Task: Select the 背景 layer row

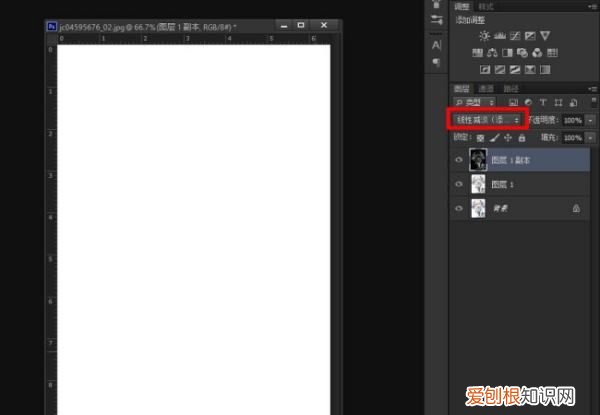Action: [530, 208]
